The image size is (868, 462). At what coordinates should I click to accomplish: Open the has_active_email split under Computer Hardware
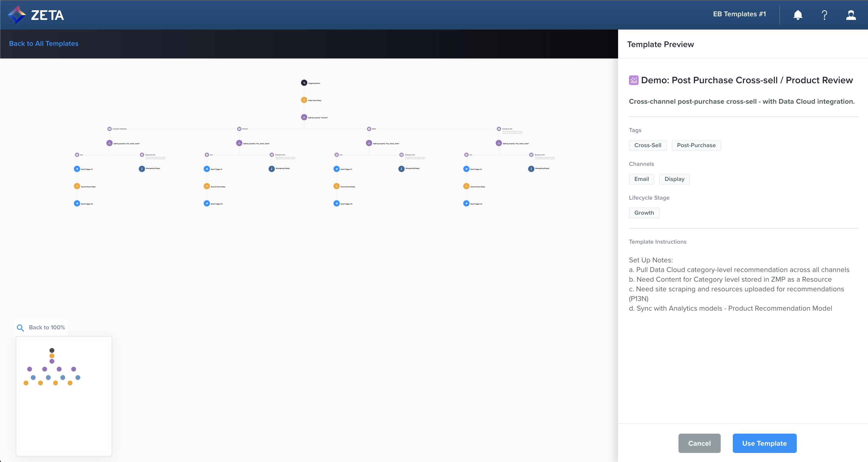point(110,143)
